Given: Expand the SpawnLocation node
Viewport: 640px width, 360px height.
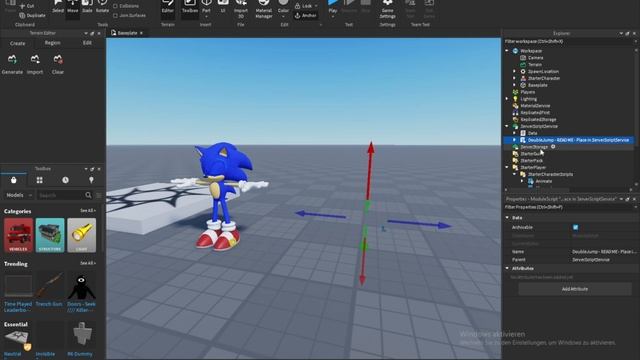Looking at the screenshot, I should coord(514,71).
